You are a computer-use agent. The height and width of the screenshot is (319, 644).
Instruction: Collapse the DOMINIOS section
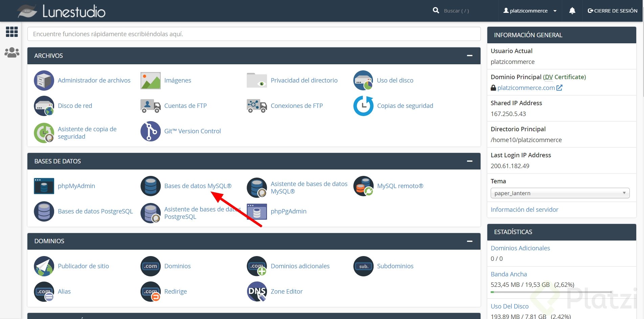pyautogui.click(x=470, y=241)
